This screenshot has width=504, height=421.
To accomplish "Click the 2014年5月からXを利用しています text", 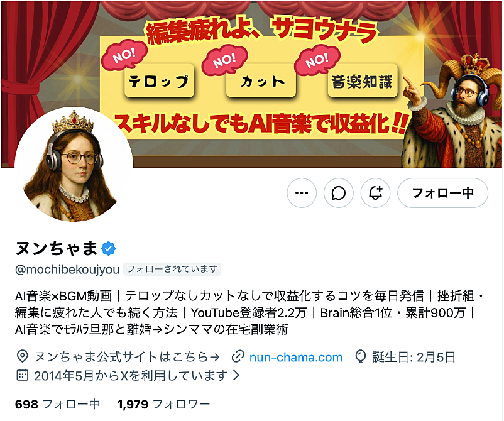I will tap(131, 375).
